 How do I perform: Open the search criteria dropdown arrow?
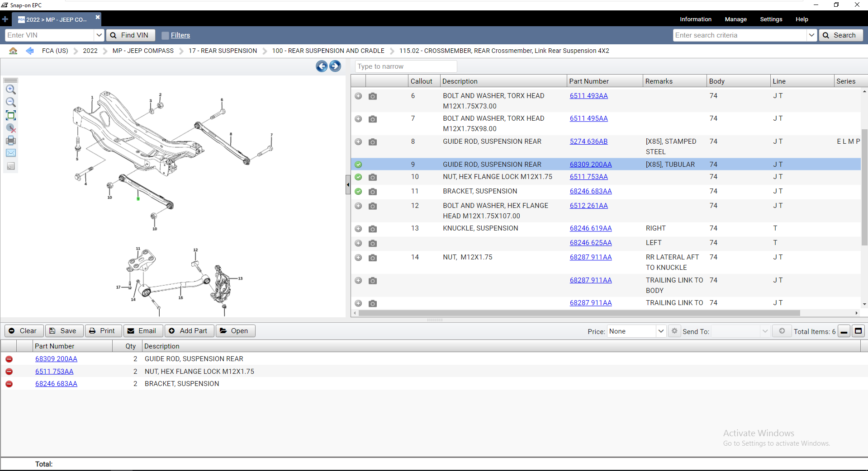tap(812, 35)
